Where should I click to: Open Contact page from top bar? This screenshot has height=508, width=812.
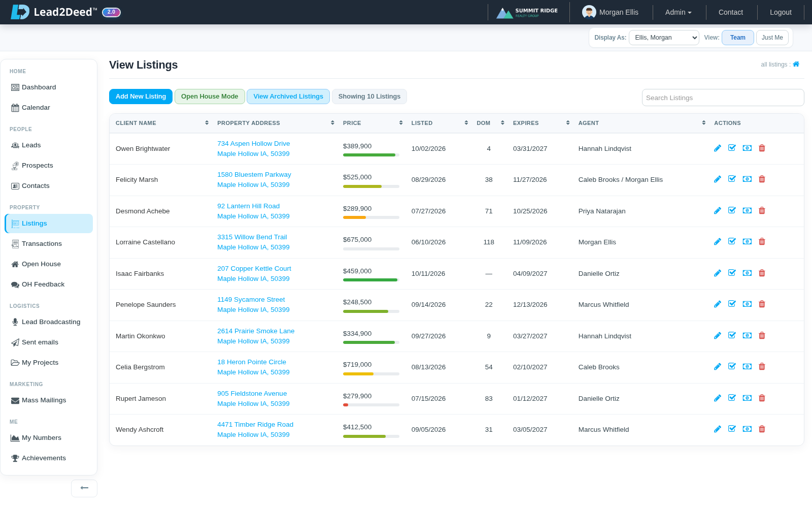(731, 12)
